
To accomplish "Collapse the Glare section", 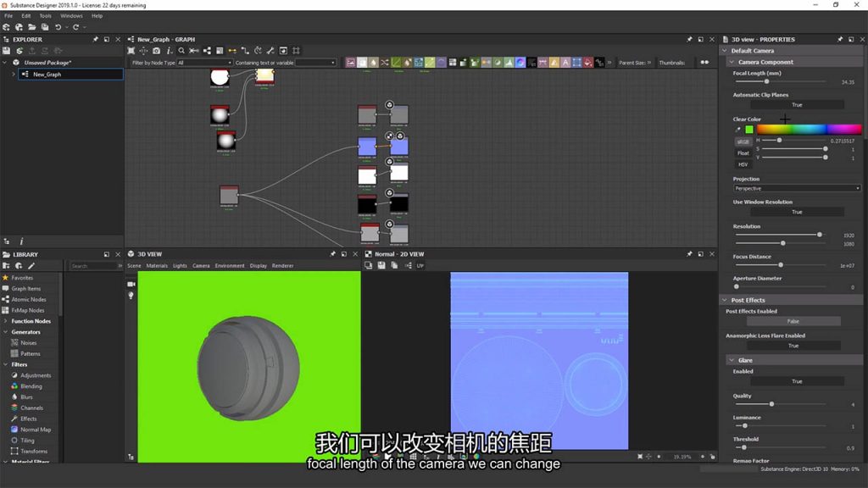I will pos(732,360).
